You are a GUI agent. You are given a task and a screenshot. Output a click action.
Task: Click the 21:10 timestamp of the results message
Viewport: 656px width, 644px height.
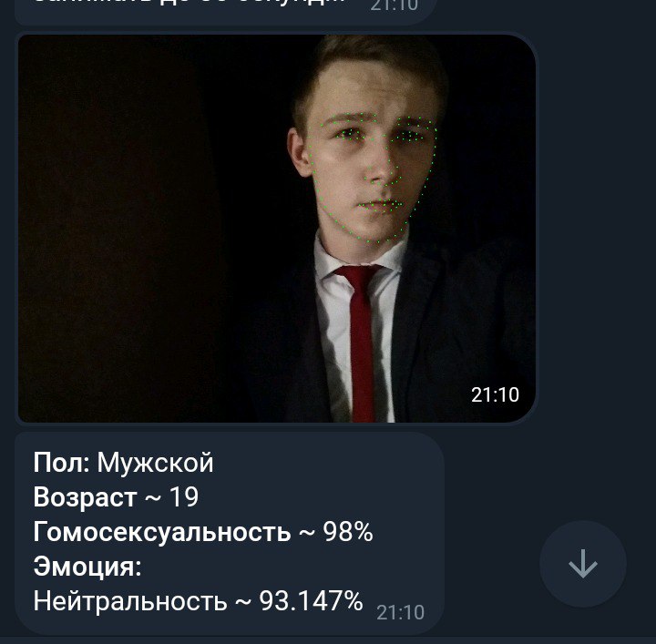pos(400,613)
